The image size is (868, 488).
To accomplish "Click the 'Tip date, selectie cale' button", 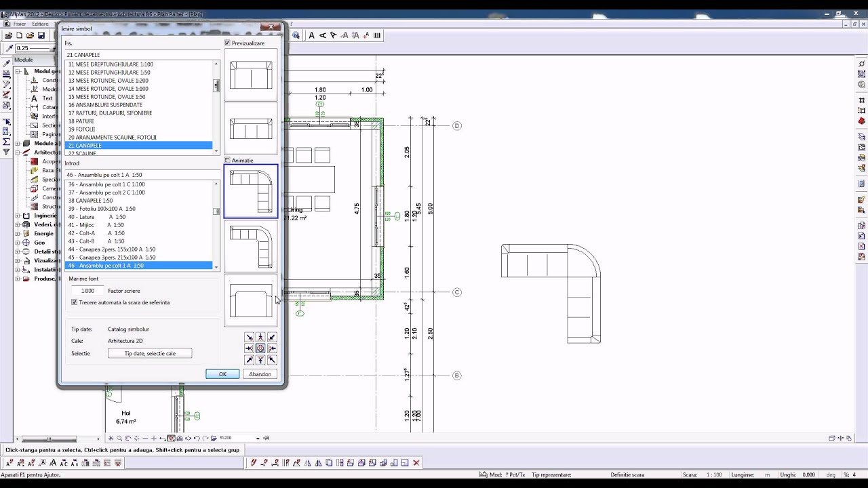I will [150, 353].
